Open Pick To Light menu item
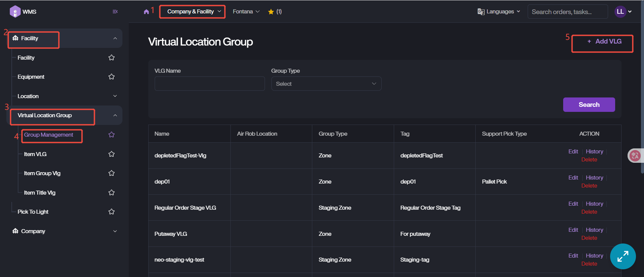This screenshot has height=277, width=644. coord(33,212)
